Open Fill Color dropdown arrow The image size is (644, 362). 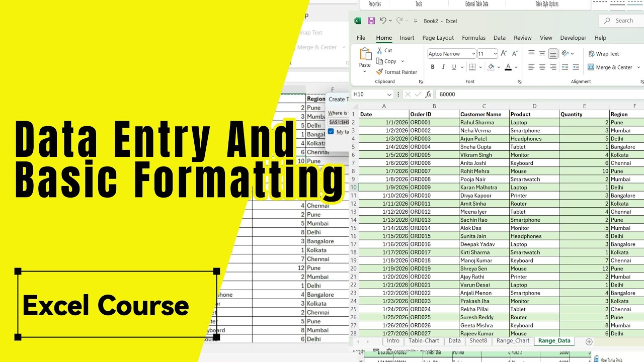click(499, 67)
